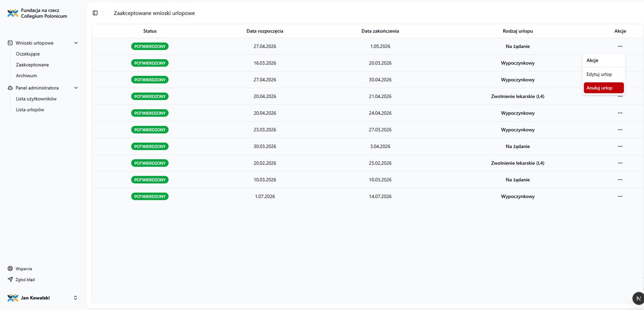Open actions menu for 27.04.2026–1.05.2026 row
The width and height of the screenshot is (644, 310).
click(x=620, y=46)
